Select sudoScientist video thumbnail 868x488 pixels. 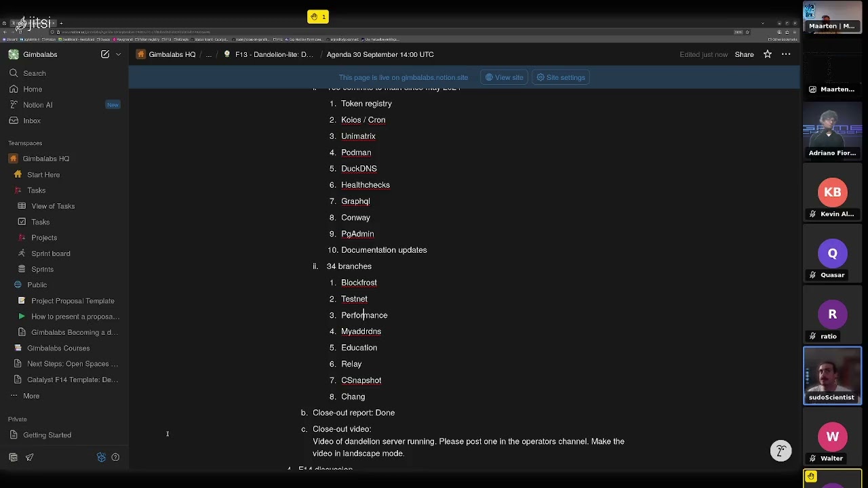(x=832, y=375)
